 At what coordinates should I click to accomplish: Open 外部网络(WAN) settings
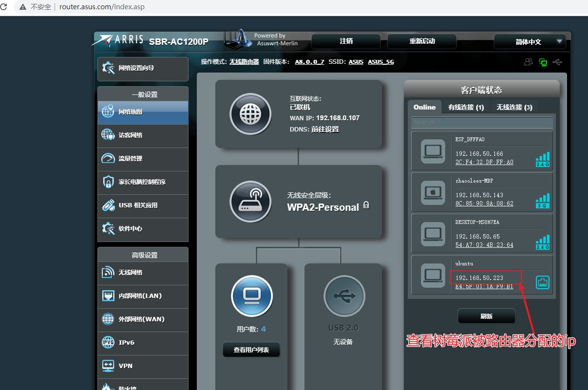click(x=143, y=319)
